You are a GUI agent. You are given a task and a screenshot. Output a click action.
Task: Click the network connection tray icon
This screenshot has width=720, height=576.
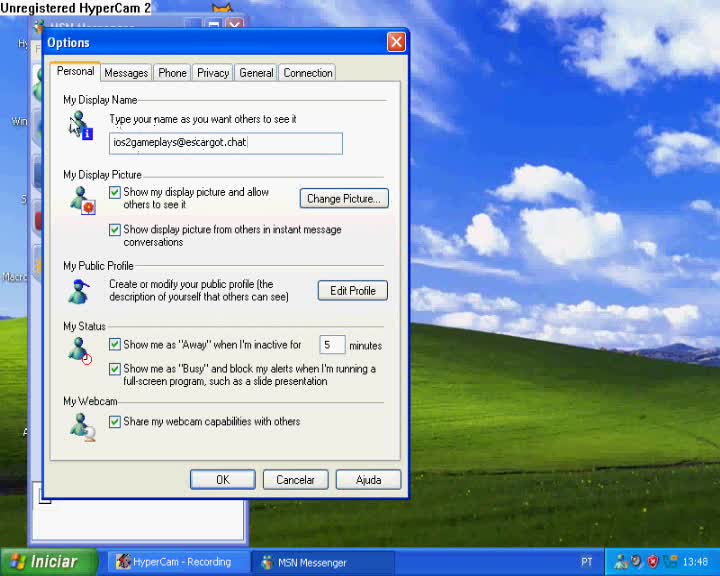(670, 562)
